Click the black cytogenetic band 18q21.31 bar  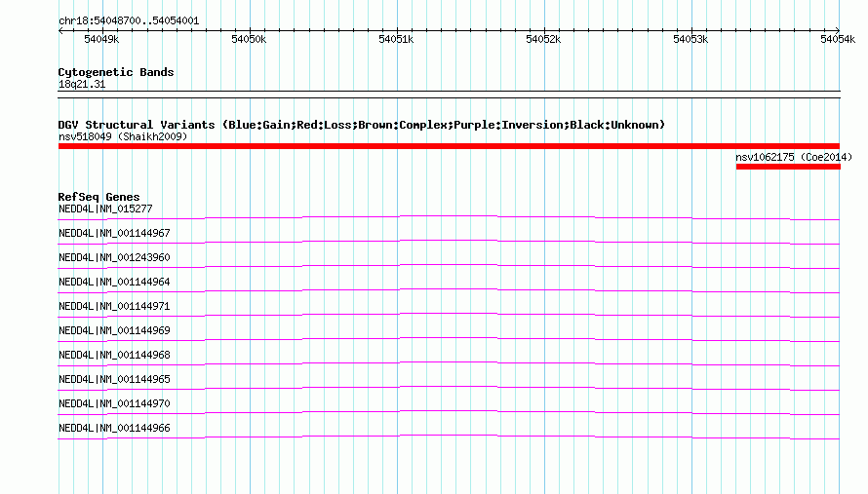[449, 95]
